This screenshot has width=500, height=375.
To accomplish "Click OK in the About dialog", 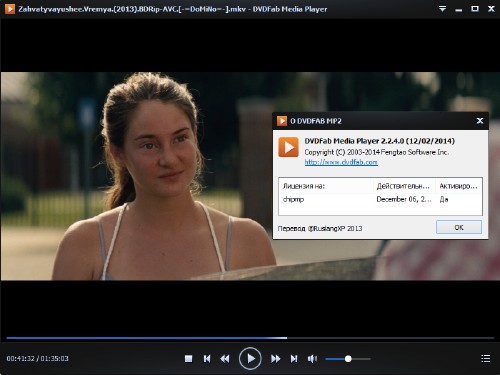I will coord(459,227).
